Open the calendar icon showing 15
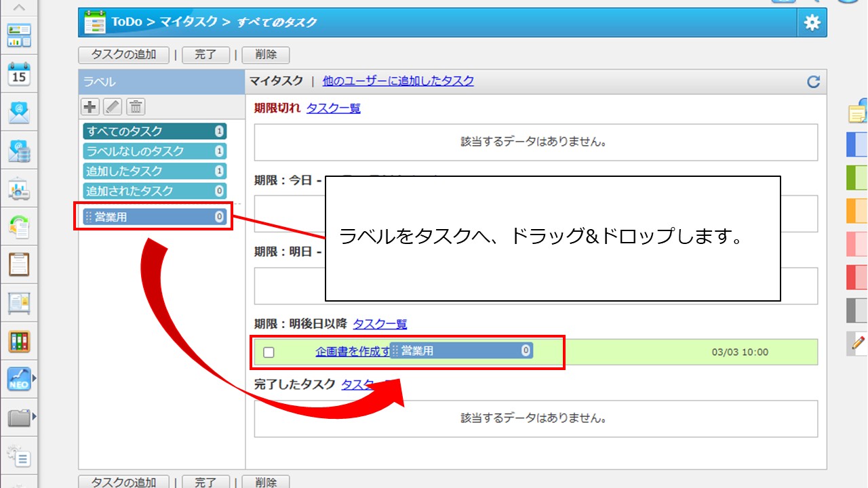This screenshot has width=868, height=488. pyautogui.click(x=19, y=74)
